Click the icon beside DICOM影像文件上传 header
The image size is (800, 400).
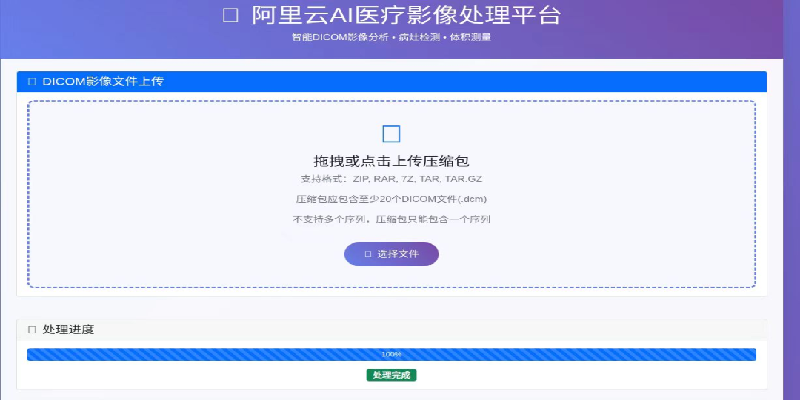[x=32, y=81]
